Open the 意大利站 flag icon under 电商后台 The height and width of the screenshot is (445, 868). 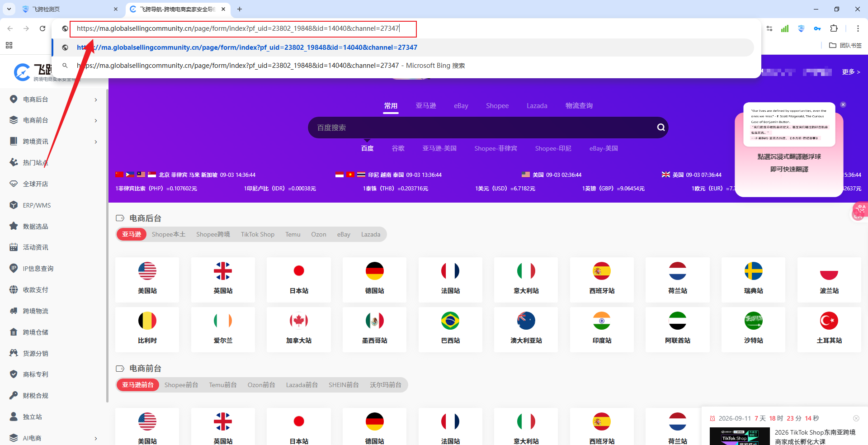pos(526,271)
